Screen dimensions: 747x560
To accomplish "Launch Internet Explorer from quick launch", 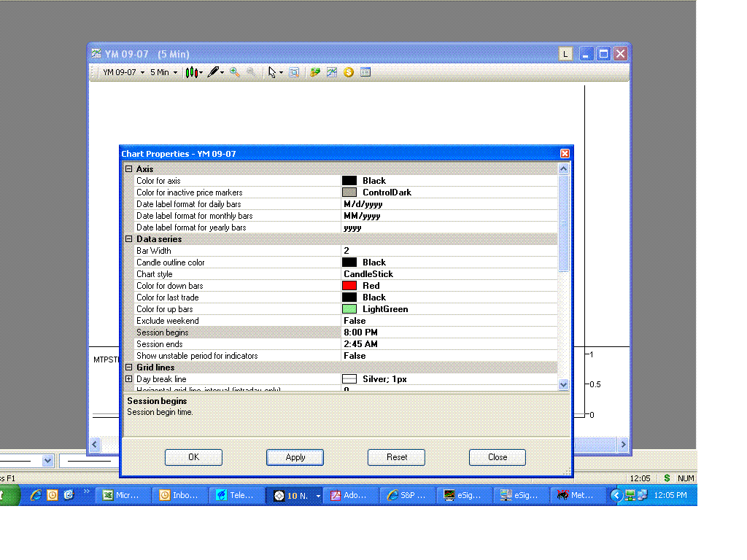I will (36, 495).
